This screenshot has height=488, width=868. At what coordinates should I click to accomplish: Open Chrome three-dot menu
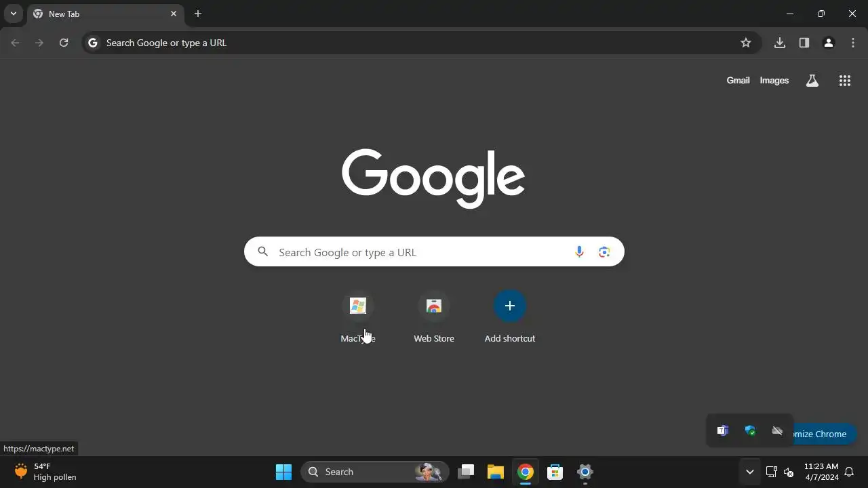coord(853,43)
